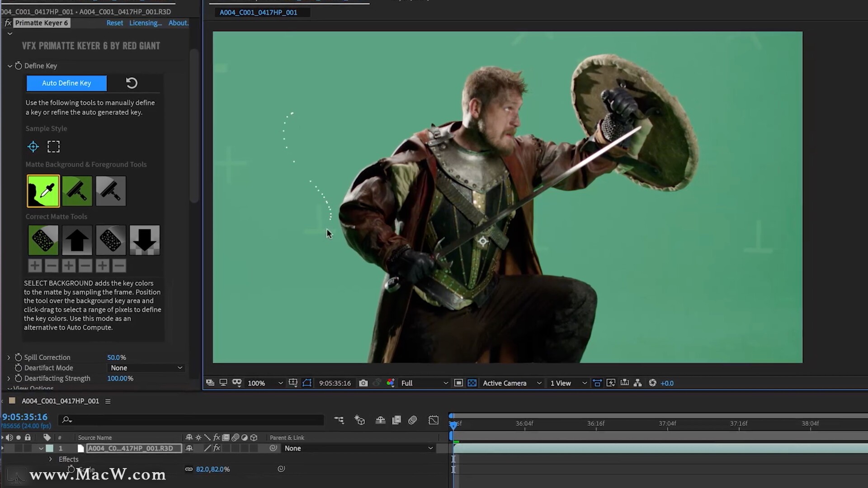Choose the gray Clean Foreground Noise tool
868x488 pixels.
[x=111, y=191]
